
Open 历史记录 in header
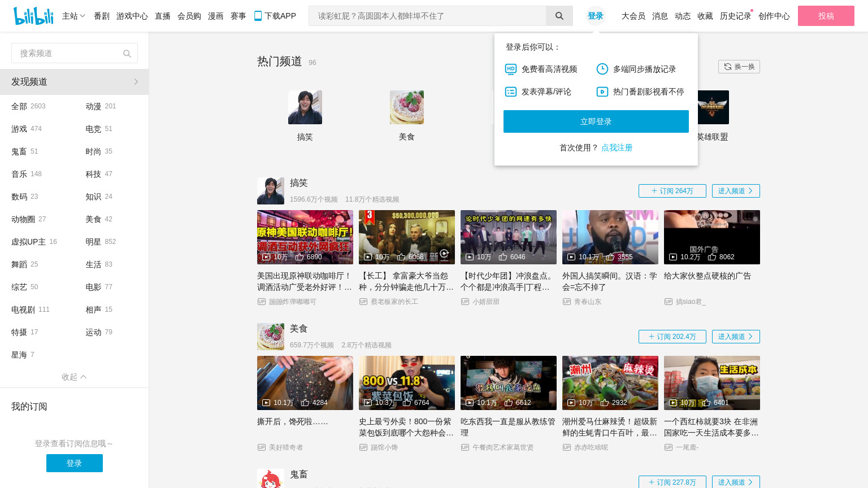pos(736,16)
